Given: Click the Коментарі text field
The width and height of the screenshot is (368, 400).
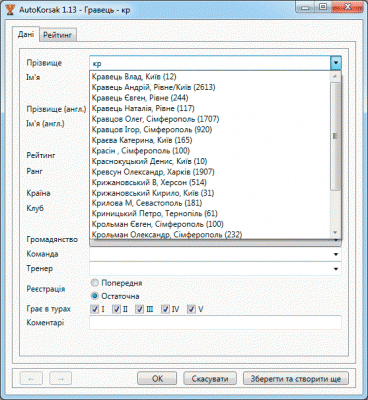Looking at the screenshot, I should click(215, 323).
